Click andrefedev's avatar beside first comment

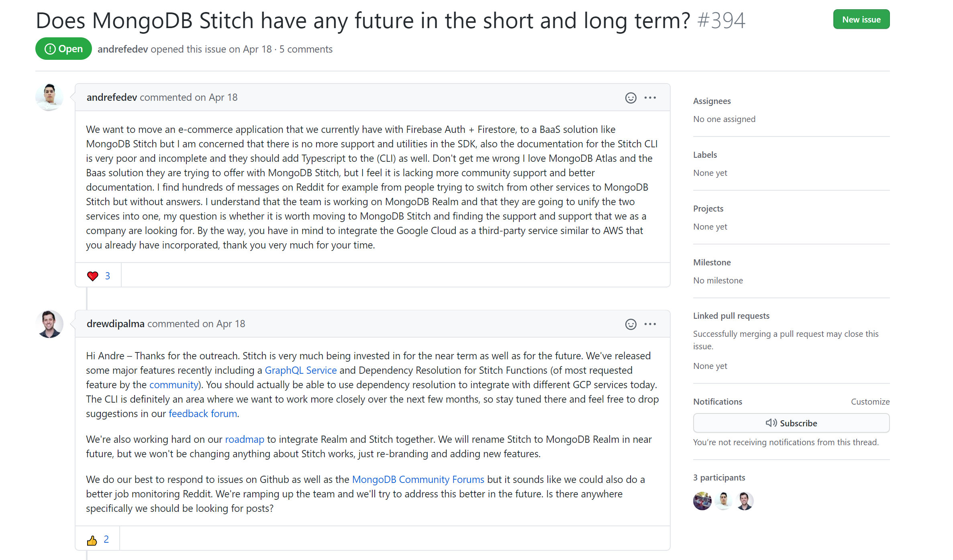(x=49, y=97)
